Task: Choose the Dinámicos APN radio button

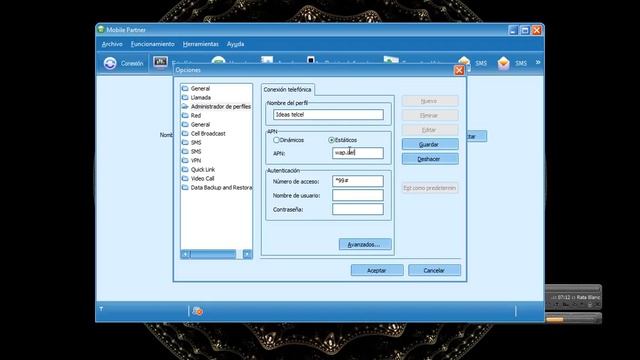Action: (276, 140)
